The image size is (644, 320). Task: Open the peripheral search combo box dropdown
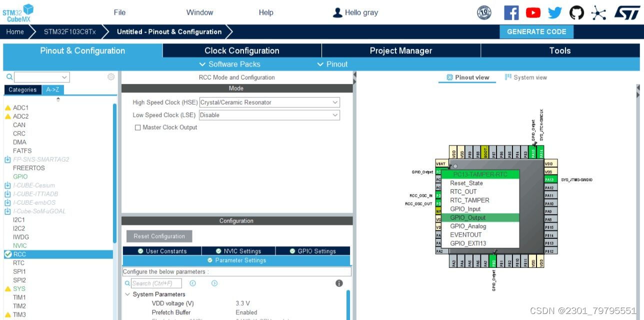pos(64,77)
